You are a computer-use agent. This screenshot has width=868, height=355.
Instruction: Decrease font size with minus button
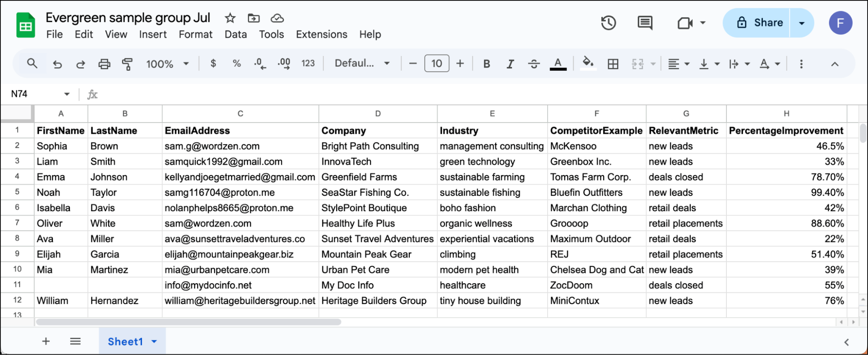(413, 63)
